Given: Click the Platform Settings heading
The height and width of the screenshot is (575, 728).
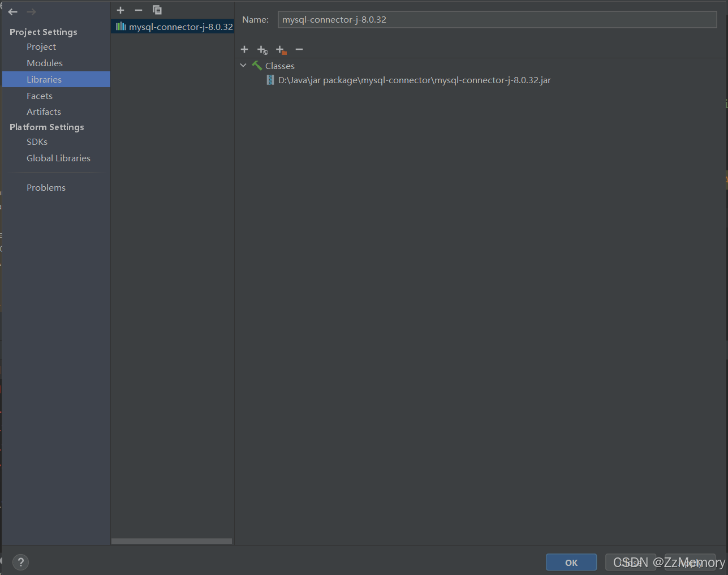Looking at the screenshot, I should click(47, 127).
